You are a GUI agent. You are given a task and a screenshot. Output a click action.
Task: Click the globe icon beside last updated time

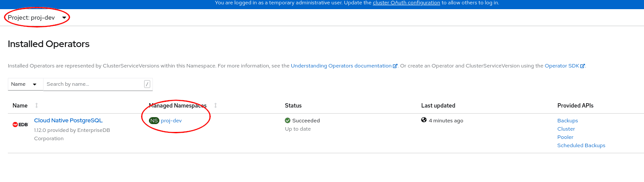[x=424, y=120]
